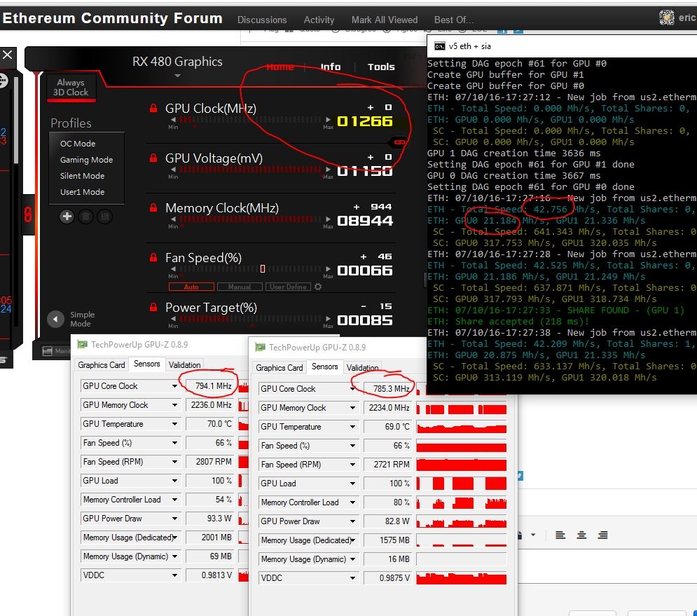The height and width of the screenshot is (616, 697).
Task: Increase Power Target using the right arrow
Action: point(328,319)
